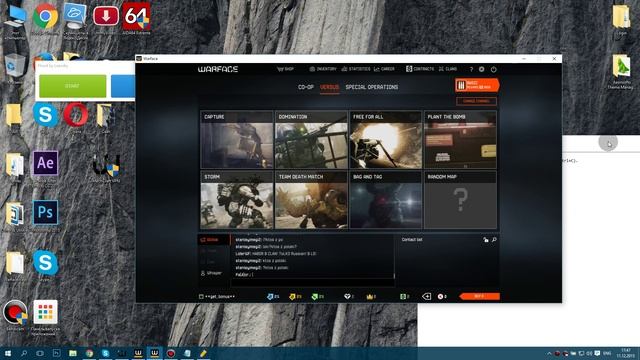Screen dimensions: 640x360
Task: Click the orange button in bottom status bar
Action: [480, 296]
